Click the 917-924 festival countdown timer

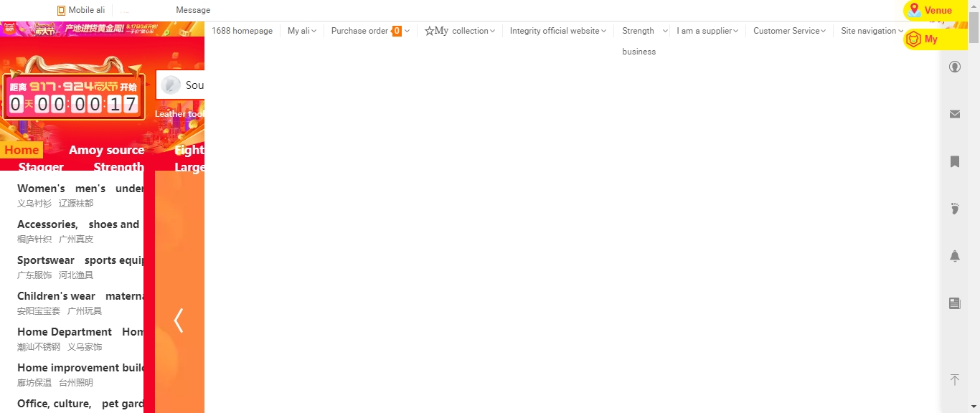[73, 97]
